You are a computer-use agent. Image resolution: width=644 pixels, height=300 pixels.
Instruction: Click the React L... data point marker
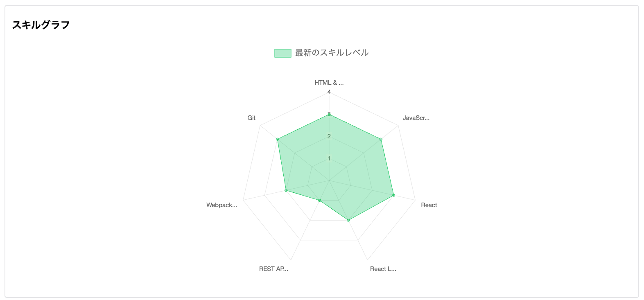pos(348,220)
